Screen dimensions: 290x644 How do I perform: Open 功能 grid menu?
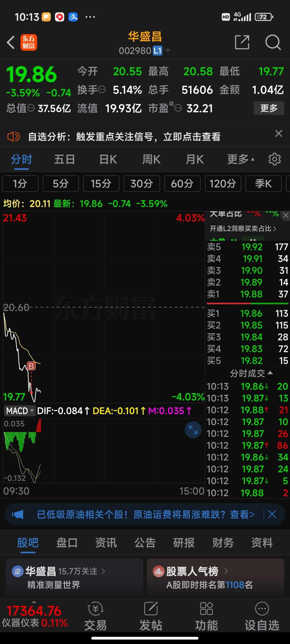point(206,617)
